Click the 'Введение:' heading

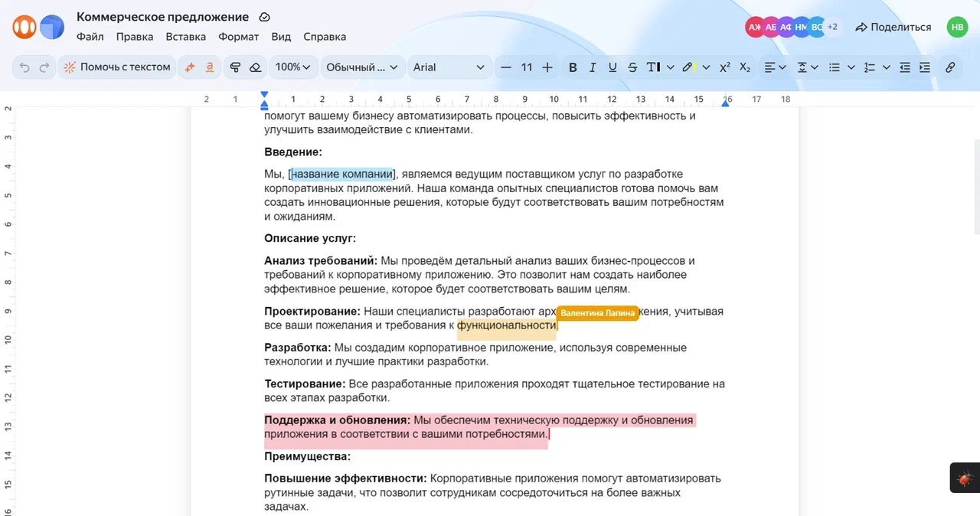click(x=293, y=152)
